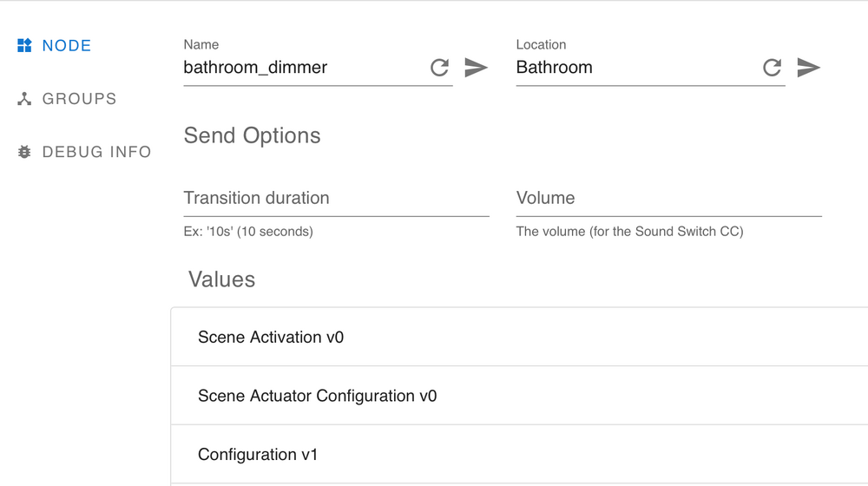Click the Send Options heading
Viewport: 868px width, 486px height.
[252, 135]
